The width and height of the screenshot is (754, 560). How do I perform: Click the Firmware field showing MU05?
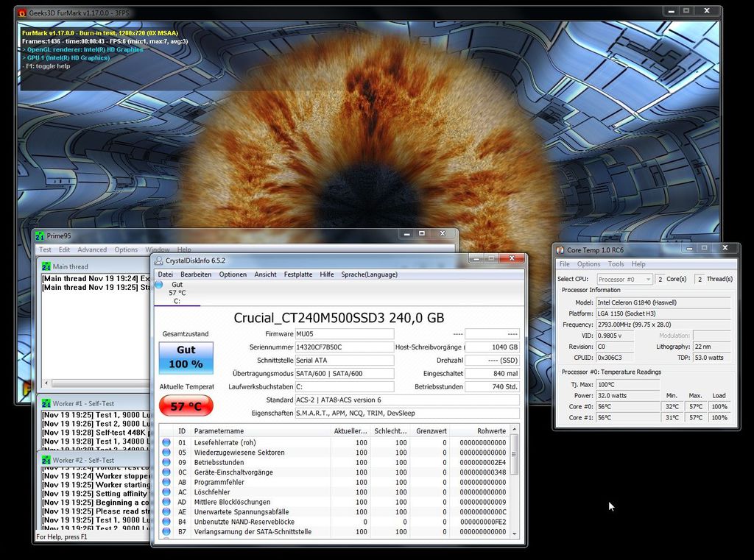[x=345, y=333]
